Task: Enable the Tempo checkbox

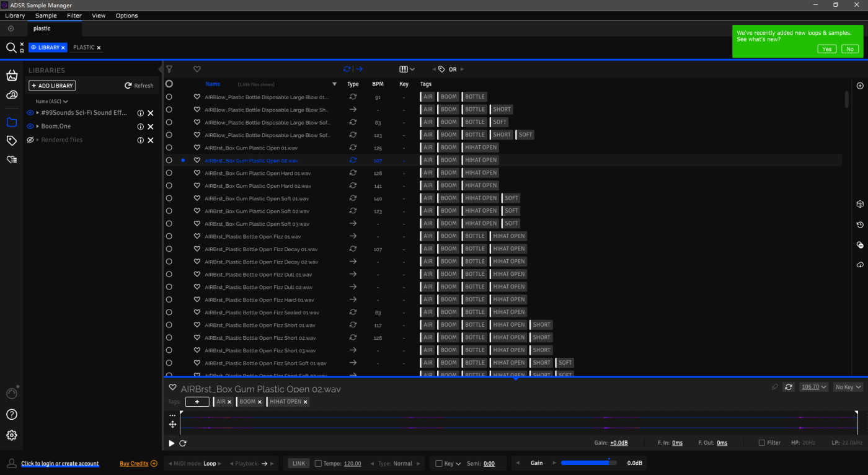Action: pyautogui.click(x=318, y=463)
